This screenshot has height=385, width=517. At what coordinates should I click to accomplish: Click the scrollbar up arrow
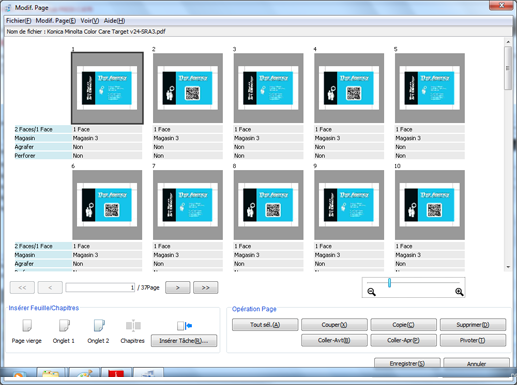[508, 42]
